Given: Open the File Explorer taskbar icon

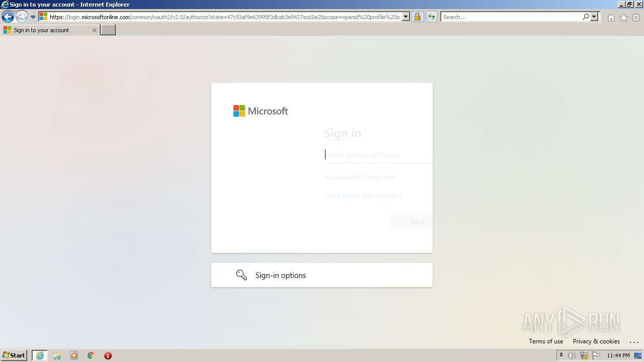Looking at the screenshot, I should tap(57, 355).
